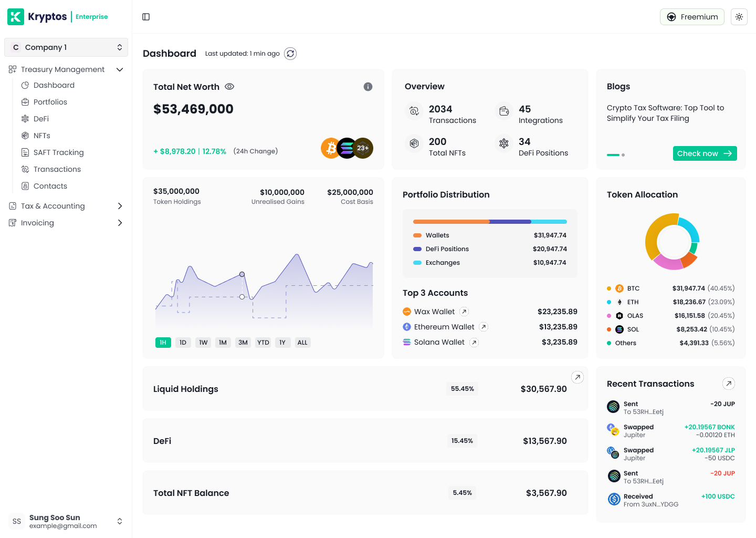Open the Received +100 USDC transaction
This screenshot has height=538, width=756.
[671, 500]
